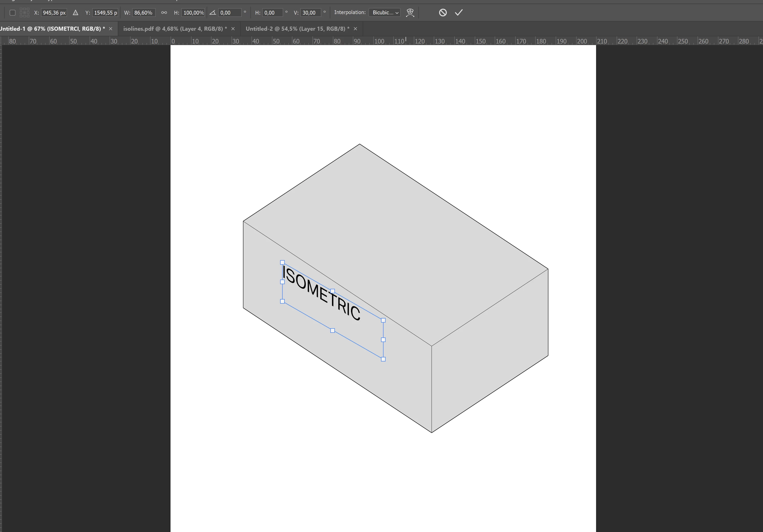
Task: Toggle the maintain aspect ratio link
Action: tap(164, 13)
